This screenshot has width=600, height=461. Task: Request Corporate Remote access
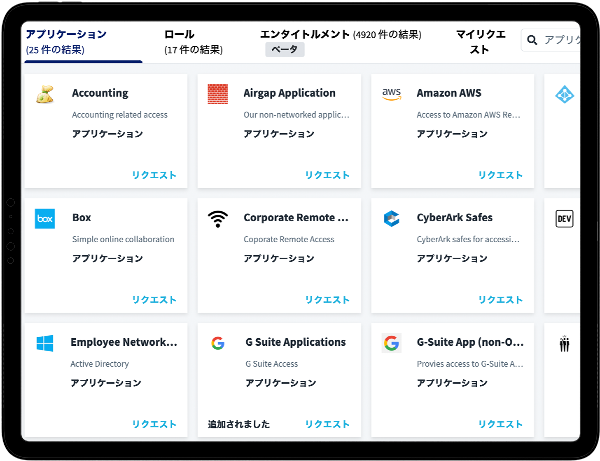[327, 300]
